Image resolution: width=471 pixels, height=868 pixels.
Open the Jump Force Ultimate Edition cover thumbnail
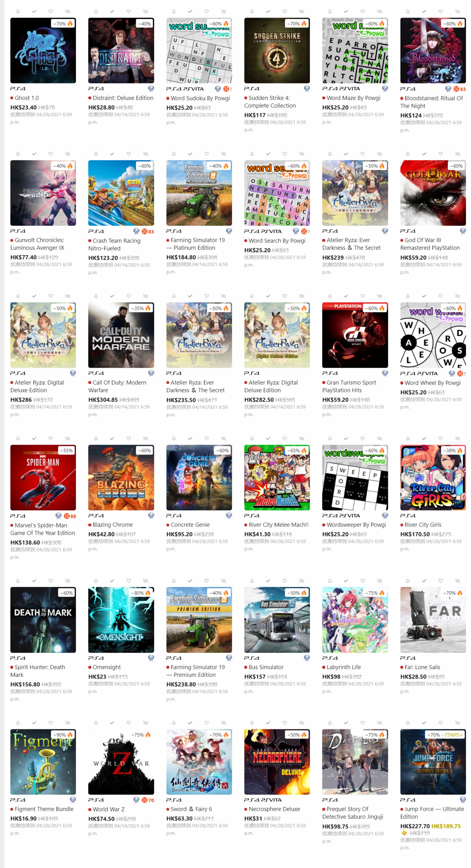(x=433, y=762)
